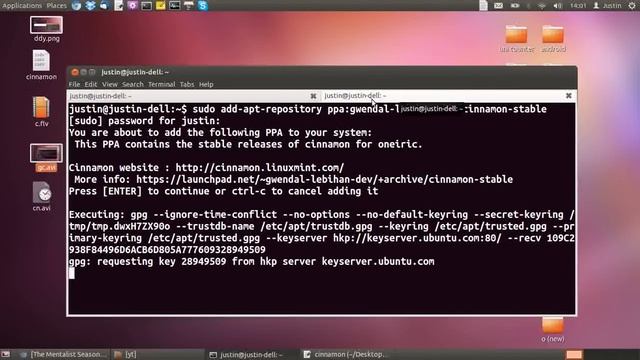
Task: Select the c.flv file on desktop
Action: tap(41, 111)
